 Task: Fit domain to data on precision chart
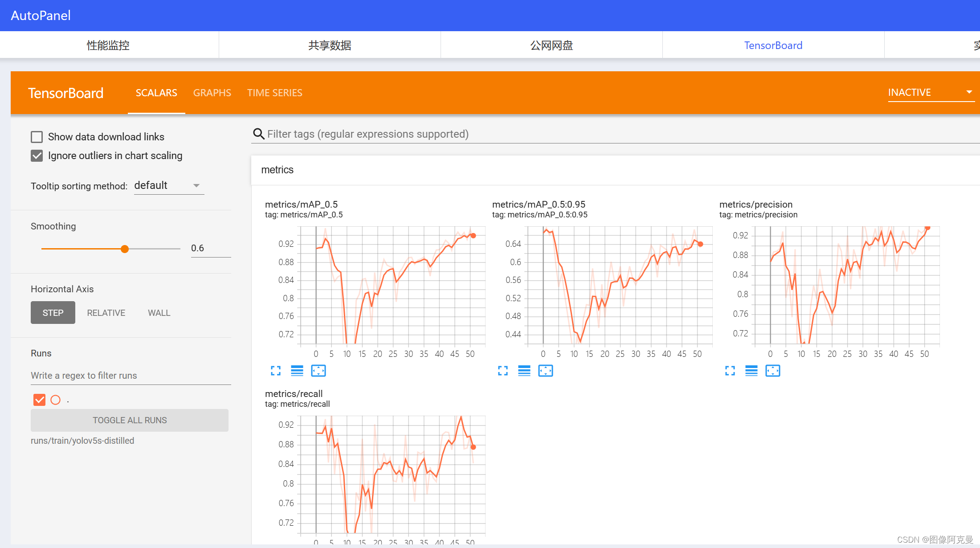coord(773,371)
